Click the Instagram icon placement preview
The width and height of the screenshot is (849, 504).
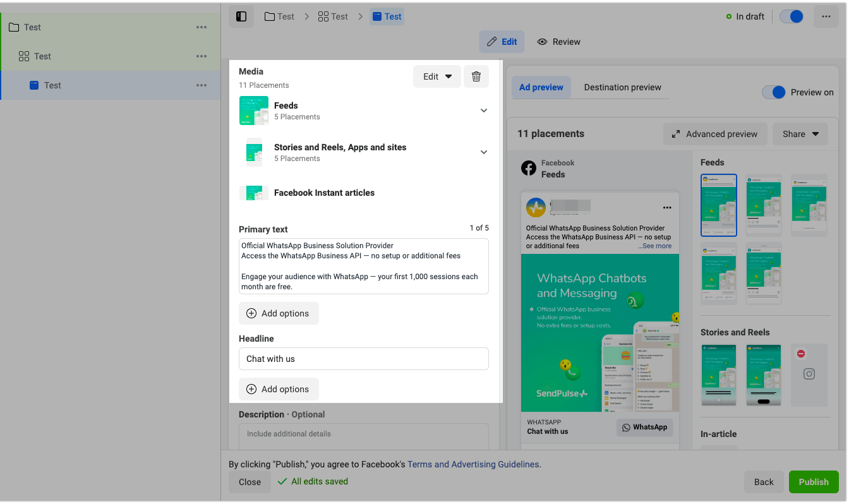click(x=809, y=374)
